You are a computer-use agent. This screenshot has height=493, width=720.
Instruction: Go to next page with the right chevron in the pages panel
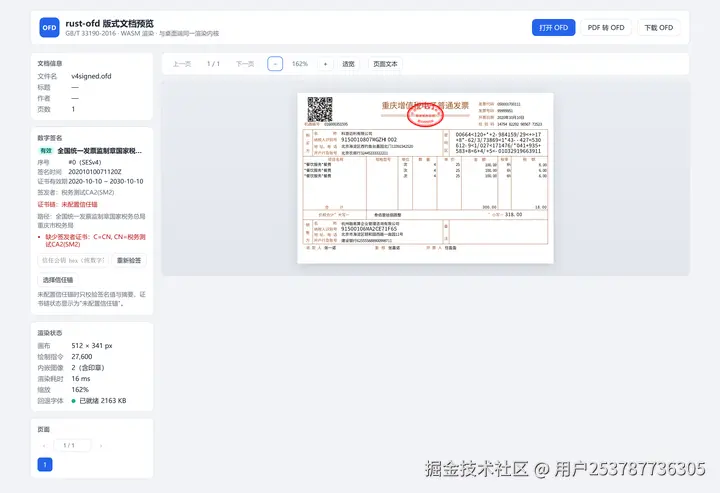click(x=101, y=445)
